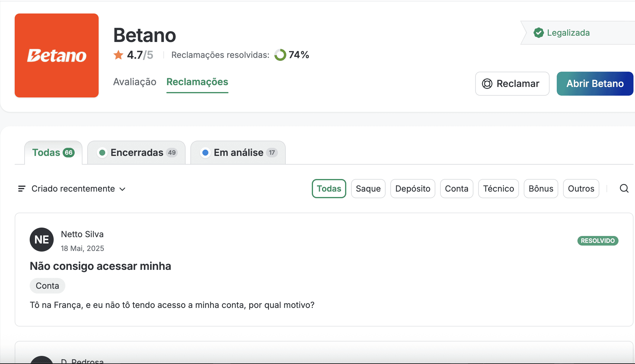
Task: Filter complaints by Técnico
Action: pos(499,189)
